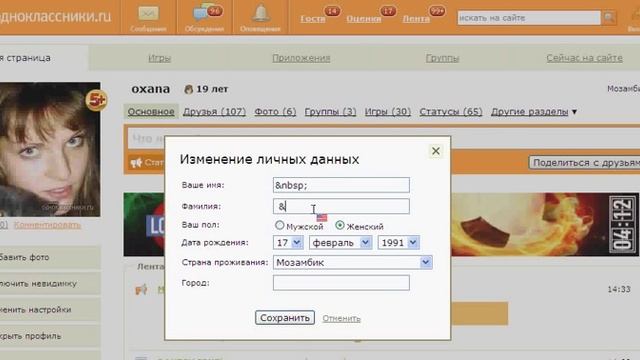640x360 pixels.
Task: Click the искать на сайте search field
Action: pyautogui.click(x=529, y=18)
